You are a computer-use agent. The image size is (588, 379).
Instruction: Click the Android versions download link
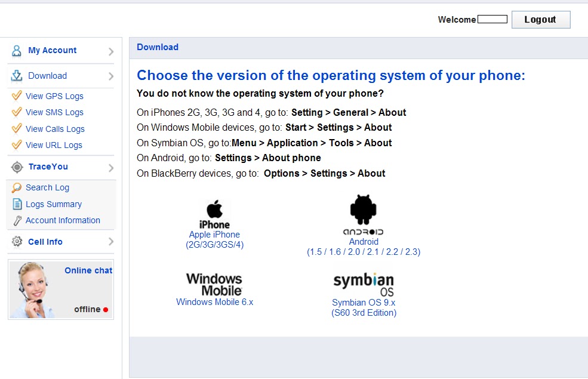click(364, 246)
